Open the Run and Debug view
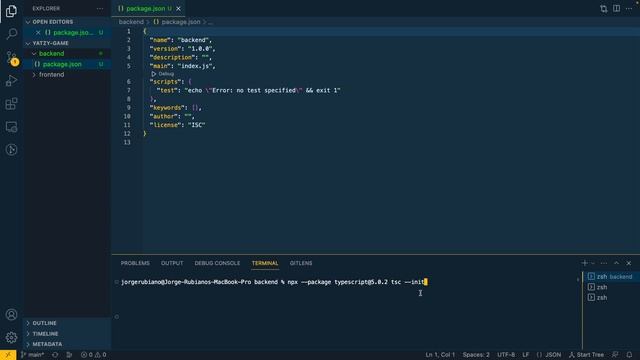The width and height of the screenshot is (640, 360). point(11,80)
